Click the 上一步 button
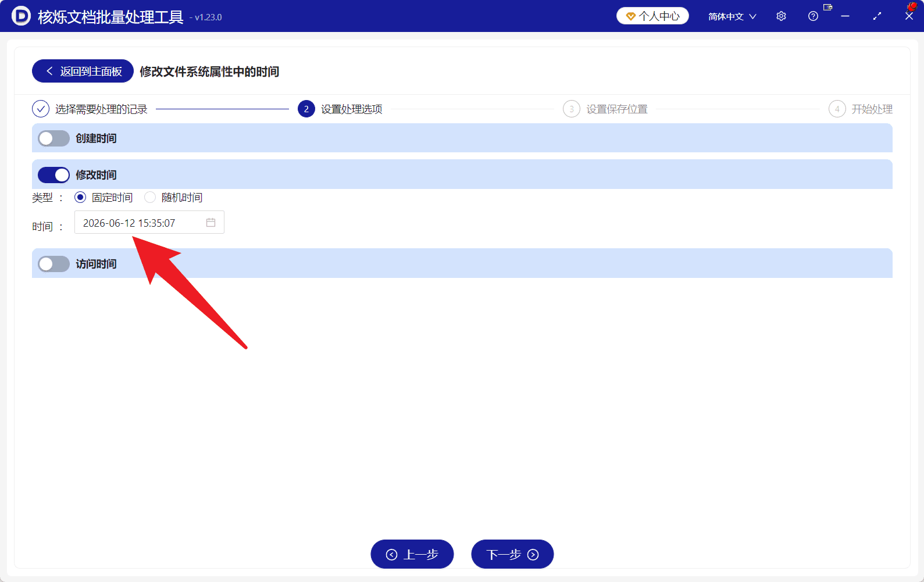924x582 pixels. click(412, 554)
